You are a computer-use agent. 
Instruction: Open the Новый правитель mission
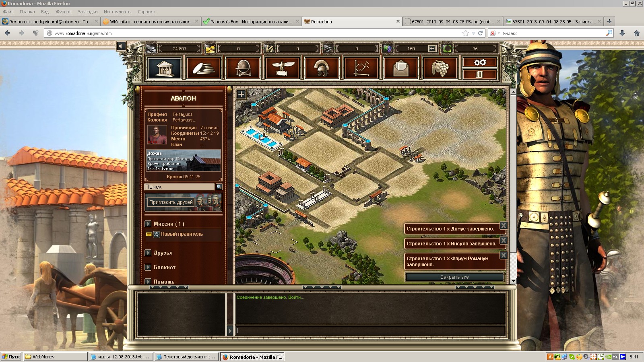(x=182, y=234)
